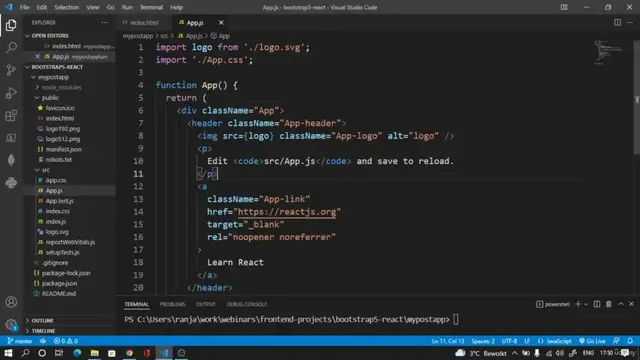
Task: Click the master branch status item
Action: (20, 341)
